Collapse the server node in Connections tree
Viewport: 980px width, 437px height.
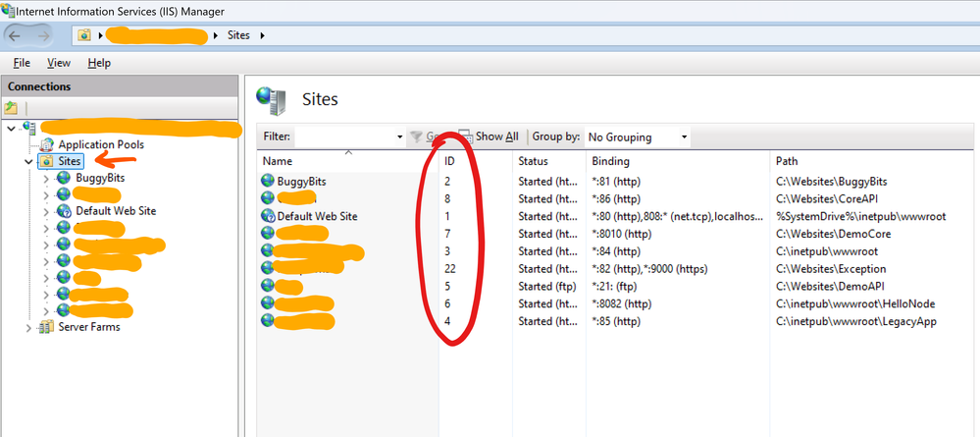point(11,129)
